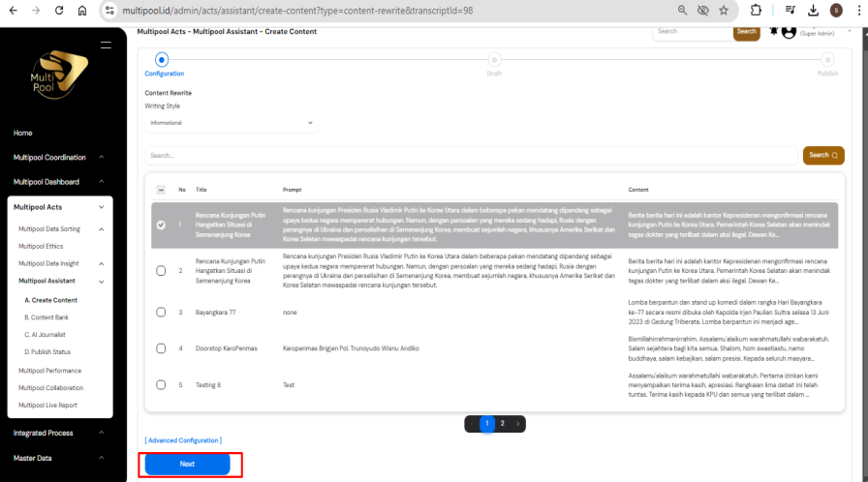Expand Multipool Dashboard in sidebar
The image size is (868, 482).
pyautogui.click(x=102, y=182)
